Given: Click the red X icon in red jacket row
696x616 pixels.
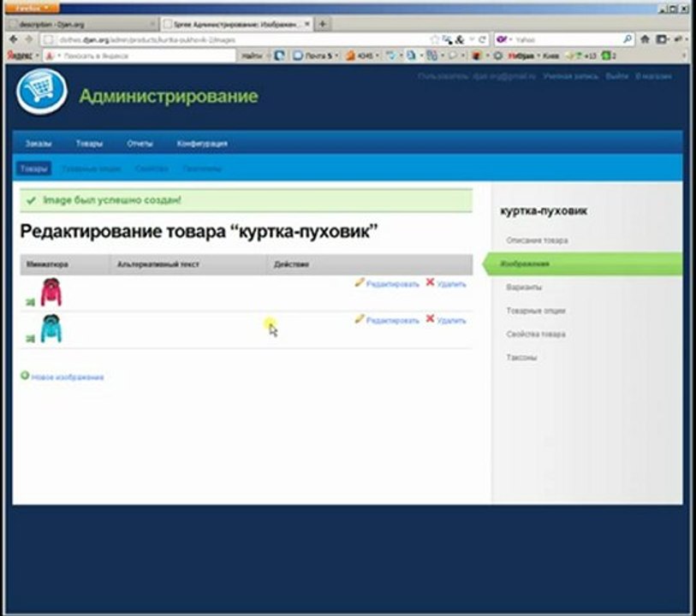Looking at the screenshot, I should 430,282.
